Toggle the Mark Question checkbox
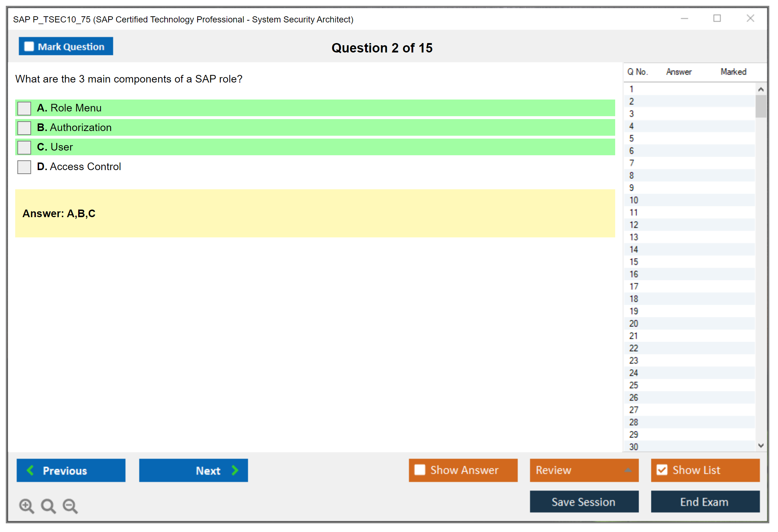The image size is (778, 532). pos(29,47)
